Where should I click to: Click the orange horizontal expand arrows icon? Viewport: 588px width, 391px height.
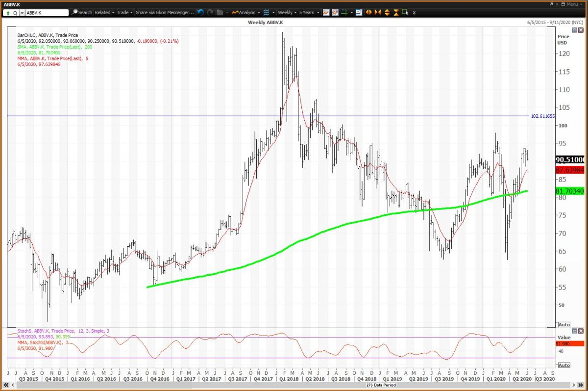[x=369, y=12]
